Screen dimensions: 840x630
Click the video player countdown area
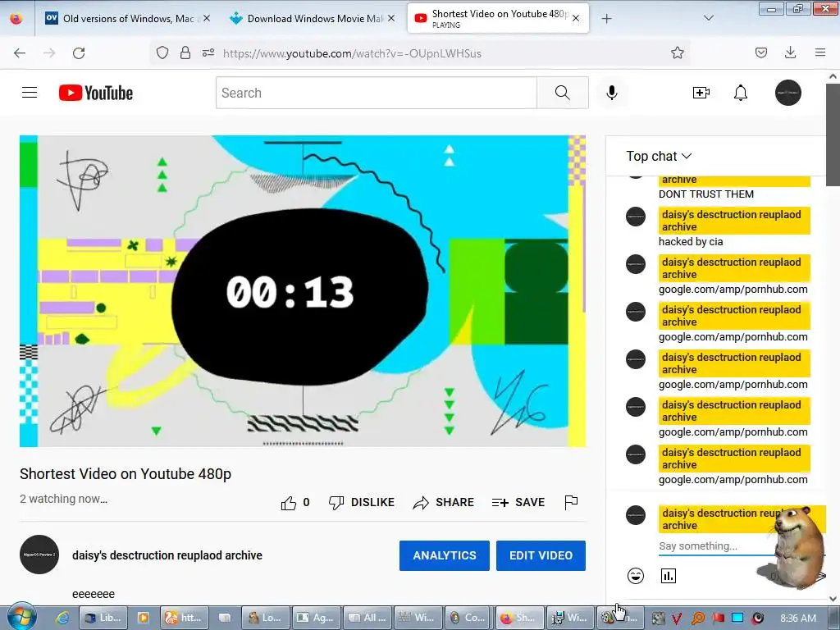tap(303, 291)
